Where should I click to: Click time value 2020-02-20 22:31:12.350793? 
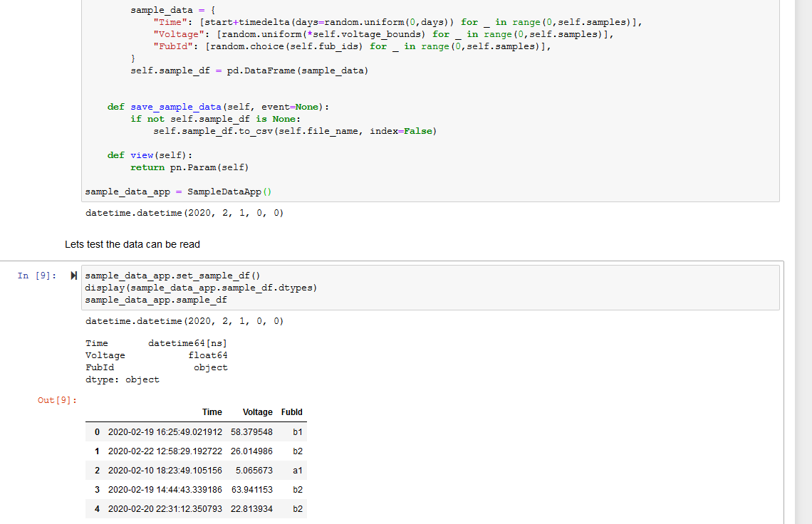pyautogui.click(x=165, y=508)
